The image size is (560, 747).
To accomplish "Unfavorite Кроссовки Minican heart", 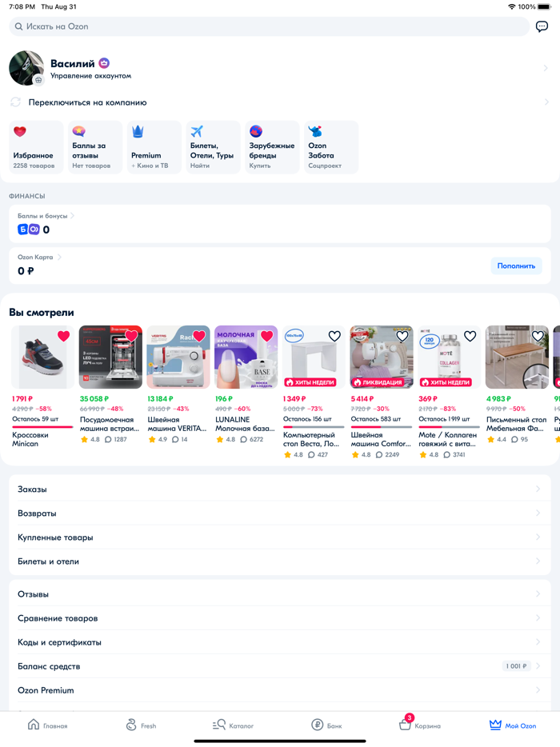I will (x=64, y=336).
